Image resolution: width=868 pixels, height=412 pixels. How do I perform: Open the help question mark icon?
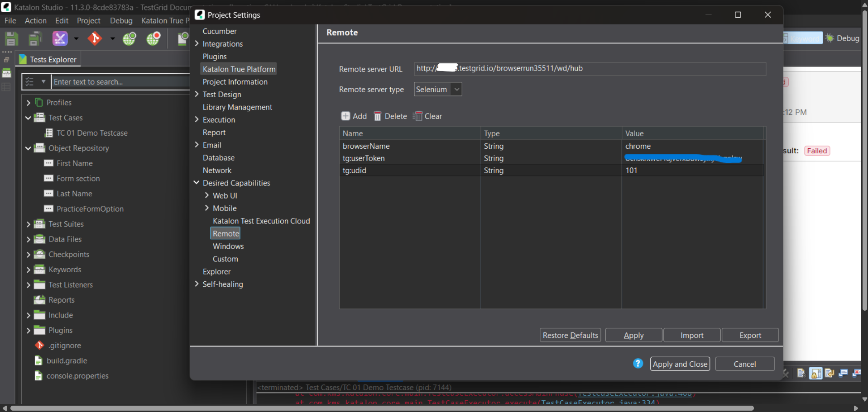[638, 364]
